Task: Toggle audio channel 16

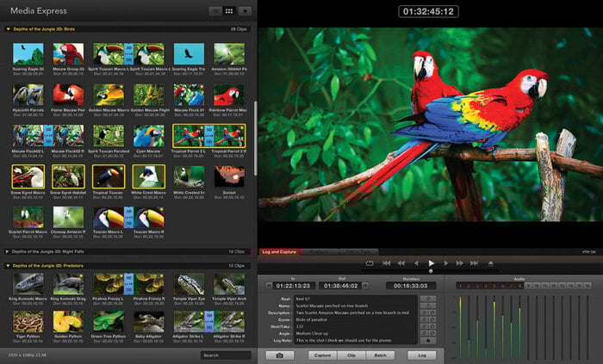Action: (x=587, y=286)
